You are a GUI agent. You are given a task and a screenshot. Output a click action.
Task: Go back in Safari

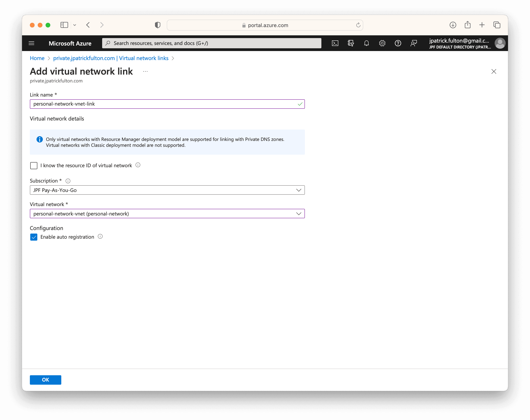pyautogui.click(x=88, y=25)
